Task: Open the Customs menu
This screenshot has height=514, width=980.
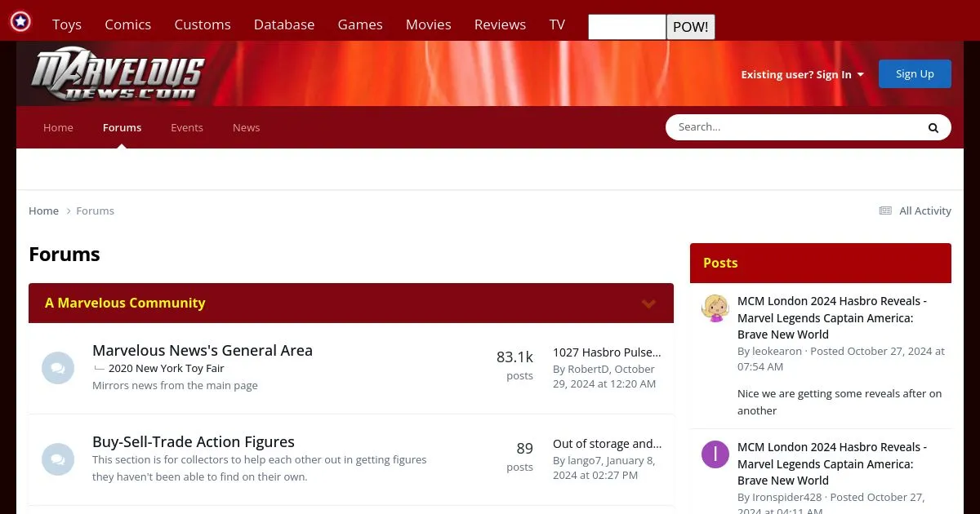Action: click(203, 24)
